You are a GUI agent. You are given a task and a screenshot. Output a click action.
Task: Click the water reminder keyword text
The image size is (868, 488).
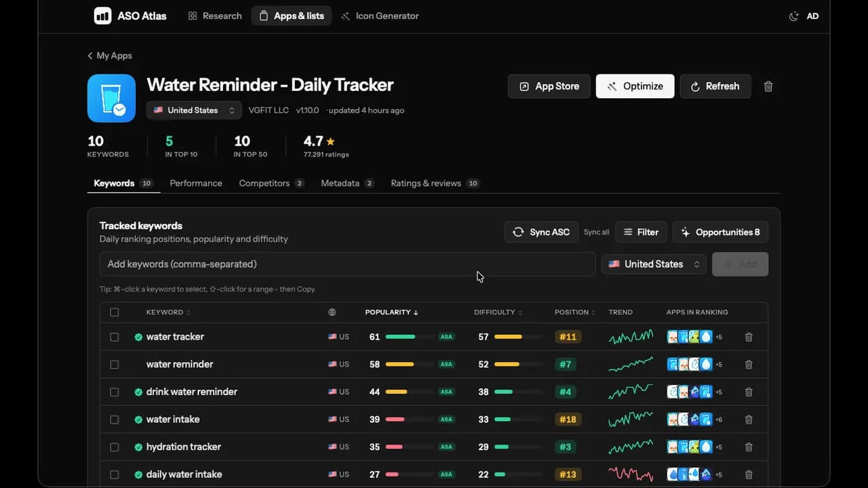coord(180,365)
